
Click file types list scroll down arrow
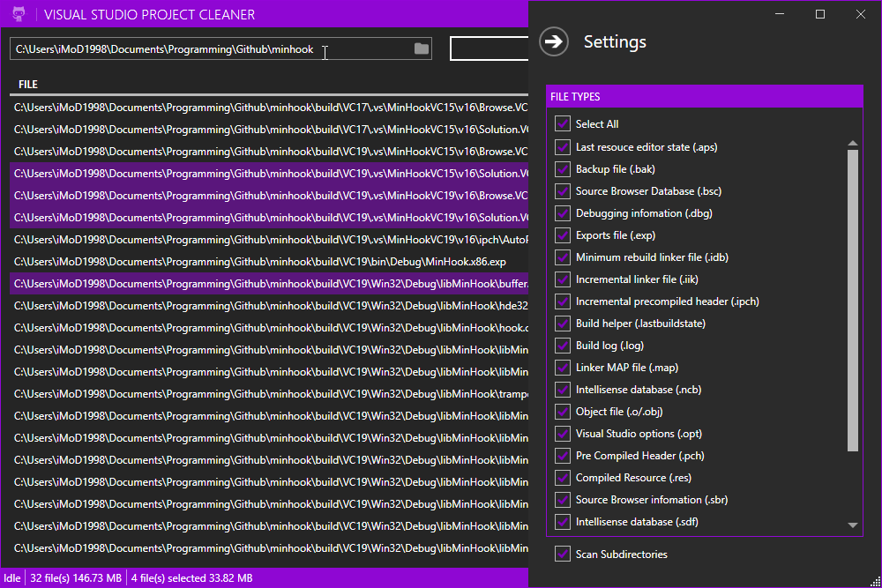853,525
